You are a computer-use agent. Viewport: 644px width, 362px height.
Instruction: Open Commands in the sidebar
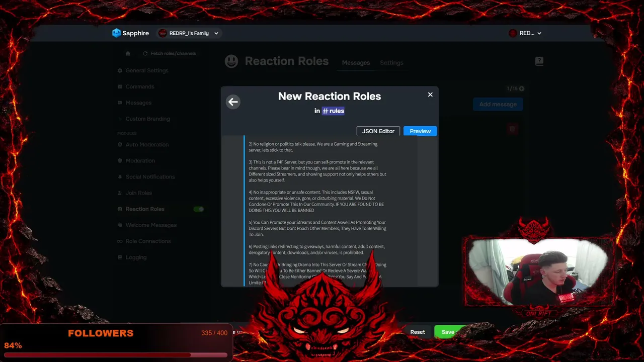pyautogui.click(x=140, y=86)
